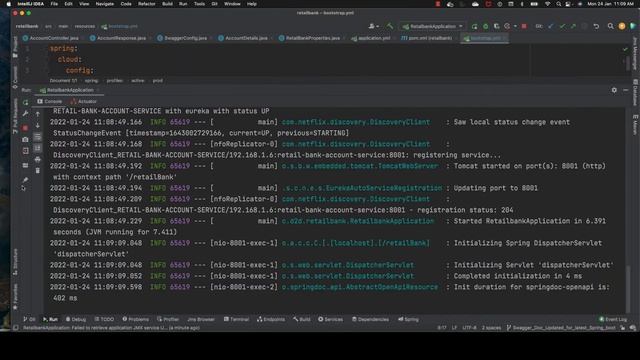
Task: Rerun the application from the Run panel gutter
Action: [x=25, y=102]
